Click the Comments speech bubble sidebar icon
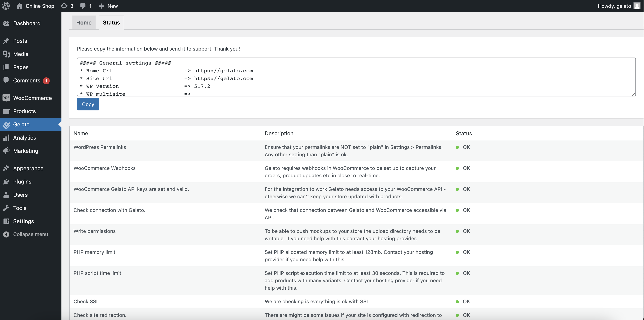The height and width of the screenshot is (320, 644). 6,80
